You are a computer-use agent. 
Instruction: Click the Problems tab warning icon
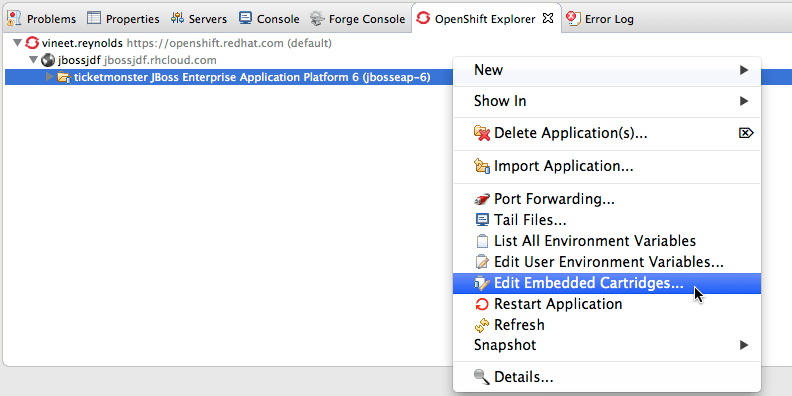pyautogui.click(x=14, y=18)
